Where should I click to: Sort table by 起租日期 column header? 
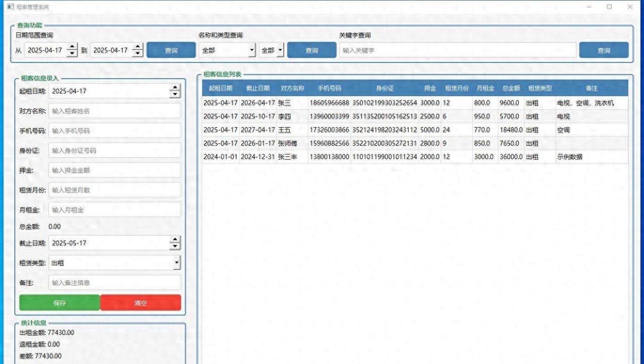(x=220, y=88)
